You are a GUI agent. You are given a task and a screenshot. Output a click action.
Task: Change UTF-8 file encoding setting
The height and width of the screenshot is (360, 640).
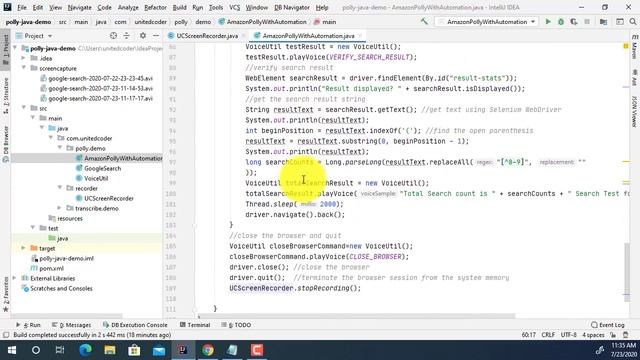(568, 335)
